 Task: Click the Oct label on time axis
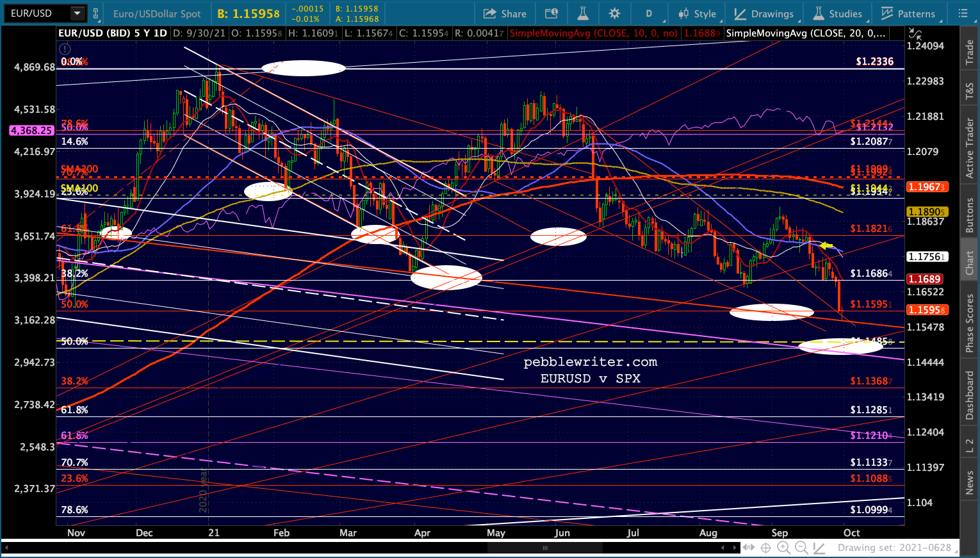(851, 533)
